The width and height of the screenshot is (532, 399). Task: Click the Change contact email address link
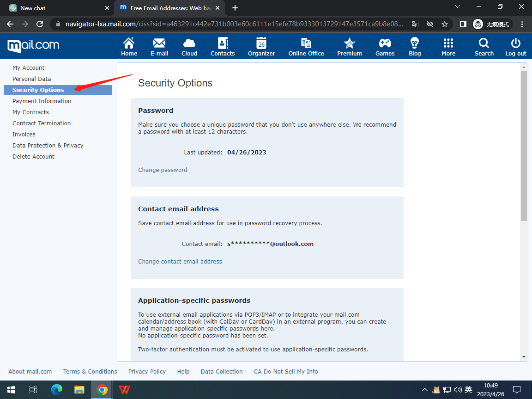pyautogui.click(x=180, y=262)
